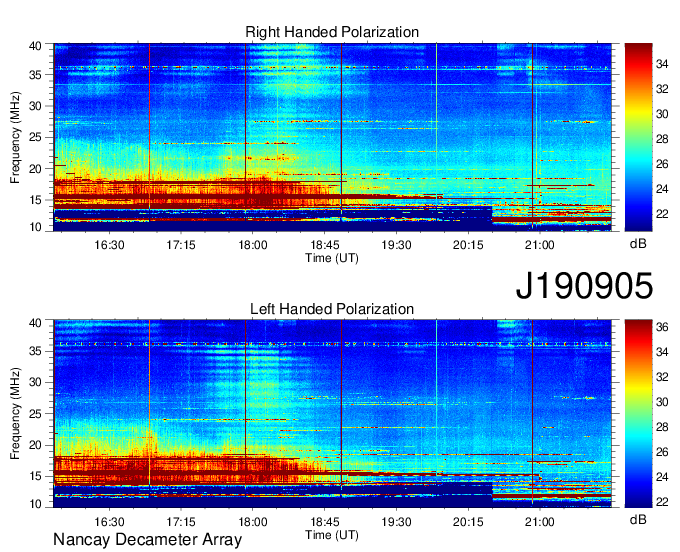
Task: Click the "34" value on Left Handed color scale
Action: [662, 352]
